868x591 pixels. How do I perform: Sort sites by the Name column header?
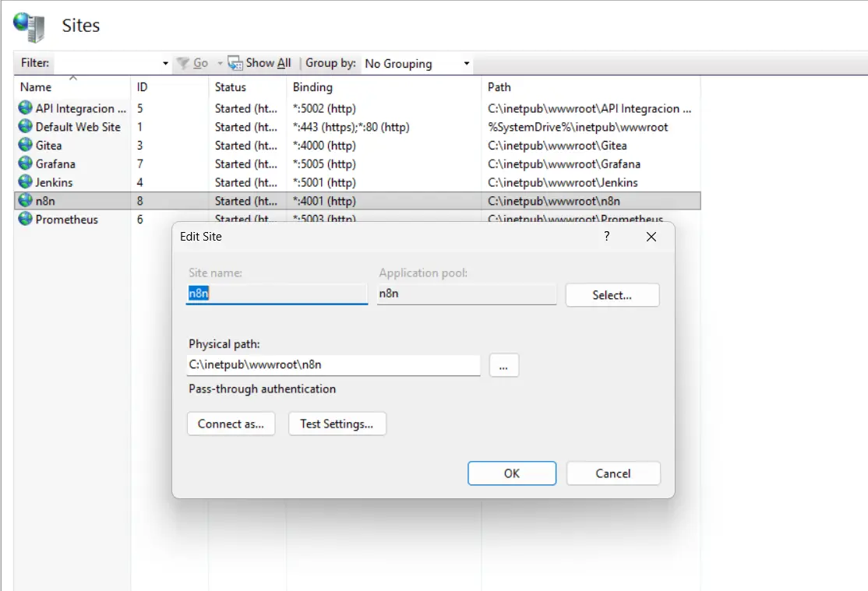pyautogui.click(x=36, y=87)
